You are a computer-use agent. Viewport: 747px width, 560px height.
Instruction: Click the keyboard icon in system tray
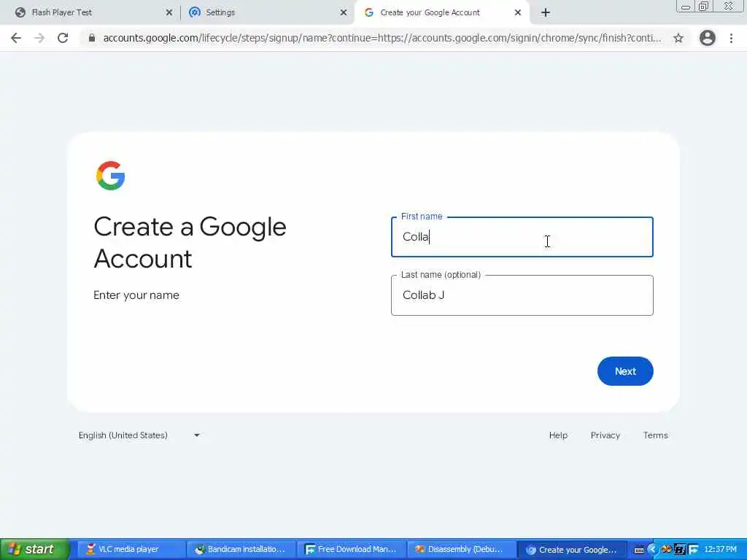tap(639, 550)
